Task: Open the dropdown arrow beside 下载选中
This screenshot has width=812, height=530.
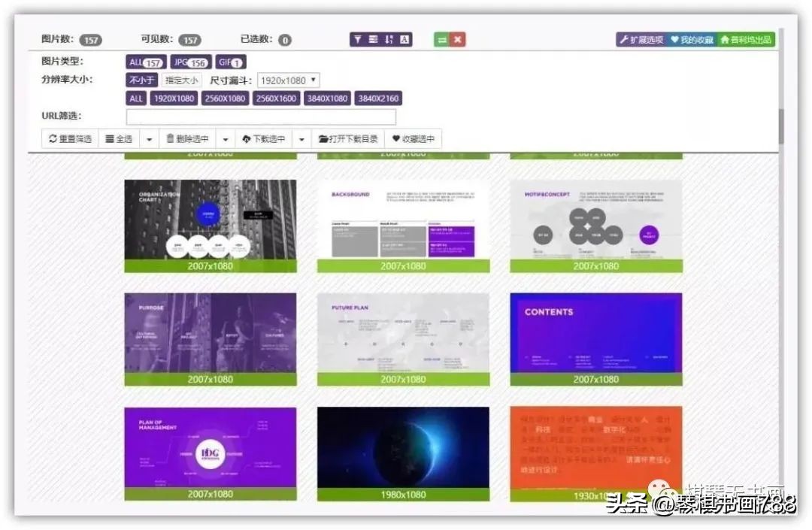Action: 303,140
